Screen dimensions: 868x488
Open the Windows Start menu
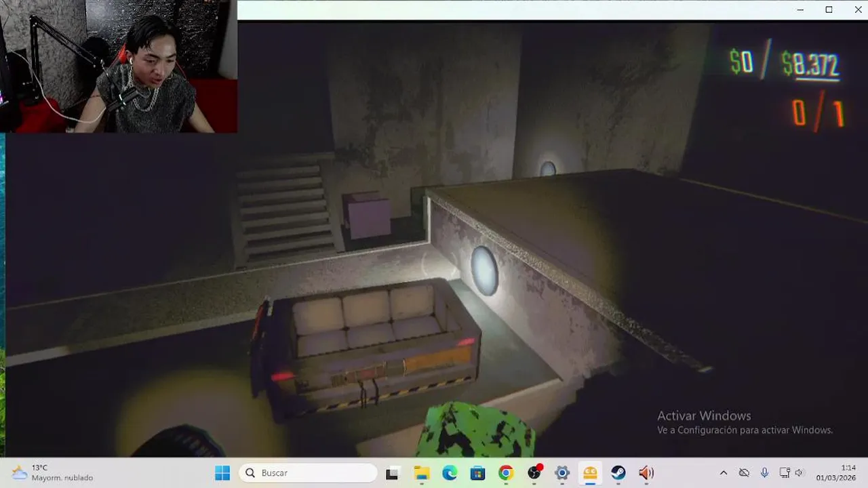[x=222, y=473]
